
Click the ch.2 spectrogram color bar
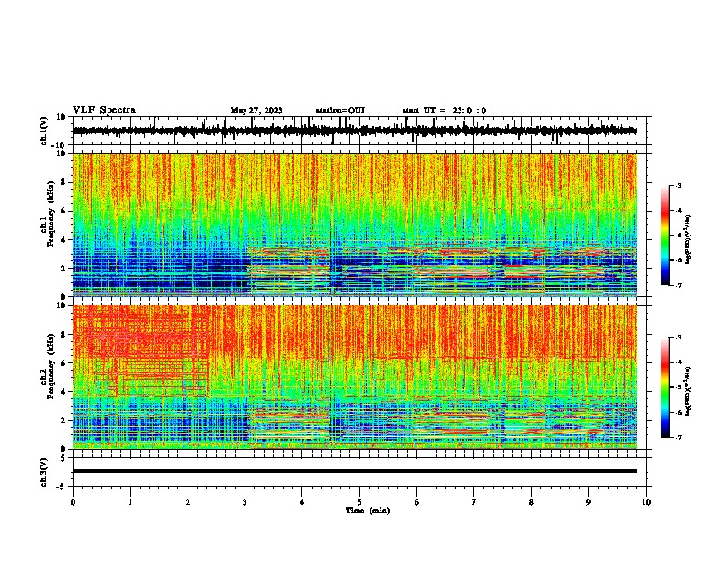[x=665, y=387]
